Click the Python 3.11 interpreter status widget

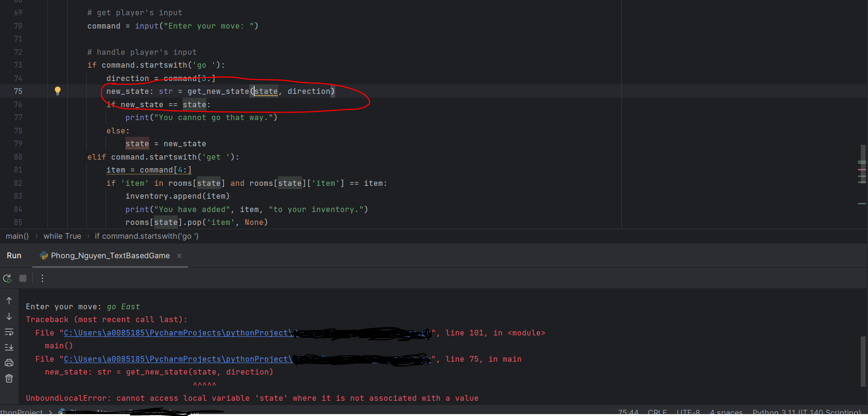[806, 412]
